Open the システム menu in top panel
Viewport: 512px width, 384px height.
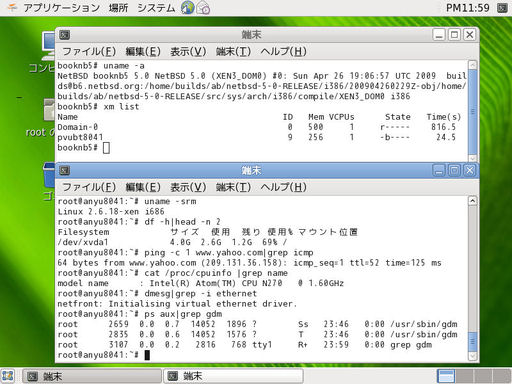tap(156, 8)
